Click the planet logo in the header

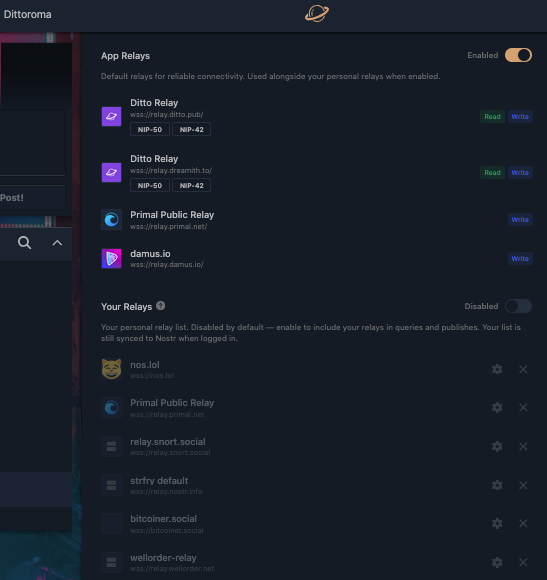coord(317,14)
